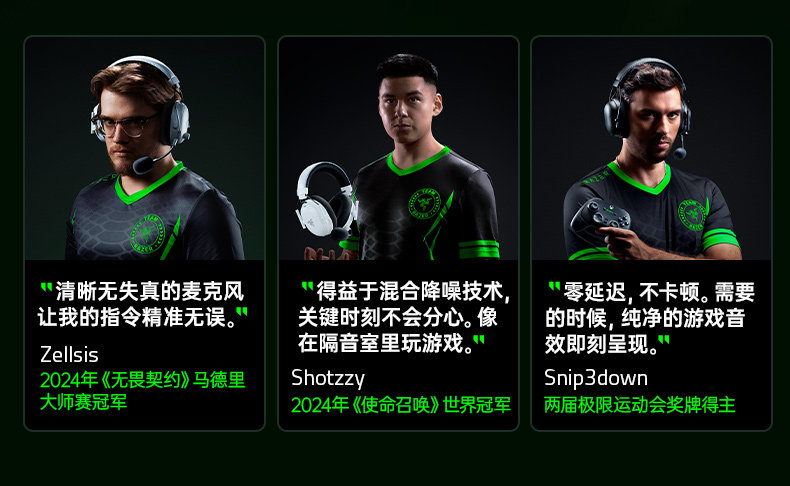Click the quote text 清晰无失真的麦克风
Viewport: 790px width, 486px height.
(x=150, y=292)
